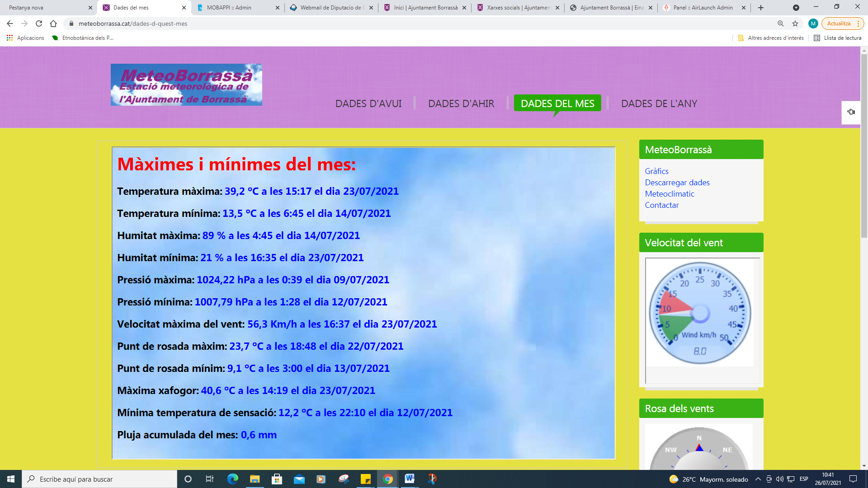868x488 pixels.
Task: Open Chrome menu three-dots icon
Action: click(858, 23)
